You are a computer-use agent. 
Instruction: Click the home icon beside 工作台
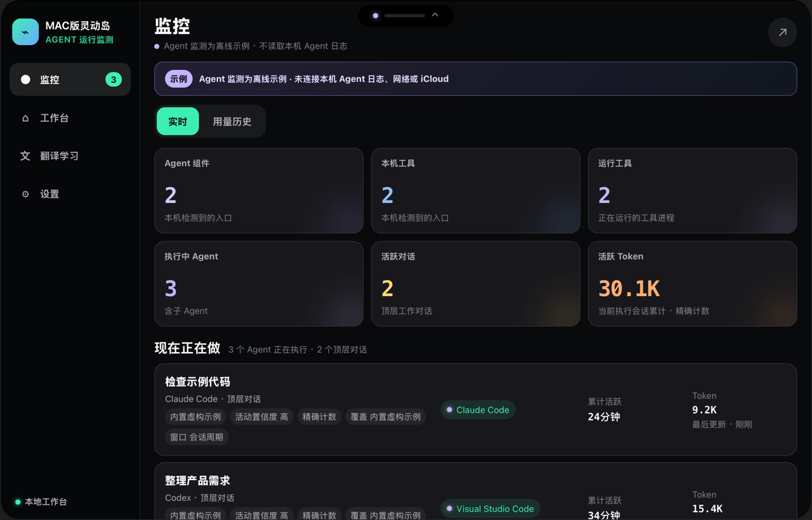point(25,118)
